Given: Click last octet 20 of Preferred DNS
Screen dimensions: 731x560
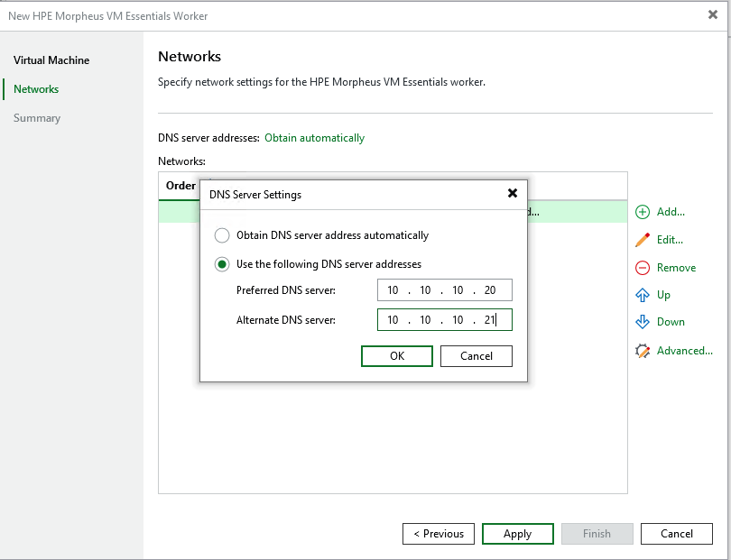Looking at the screenshot, I should [489, 290].
